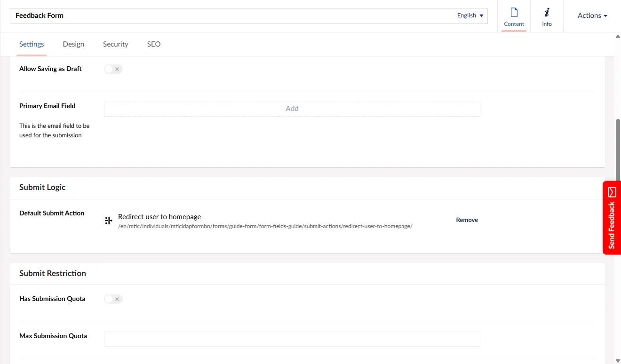Click the Send Feedback envelope icon

pyautogui.click(x=612, y=192)
